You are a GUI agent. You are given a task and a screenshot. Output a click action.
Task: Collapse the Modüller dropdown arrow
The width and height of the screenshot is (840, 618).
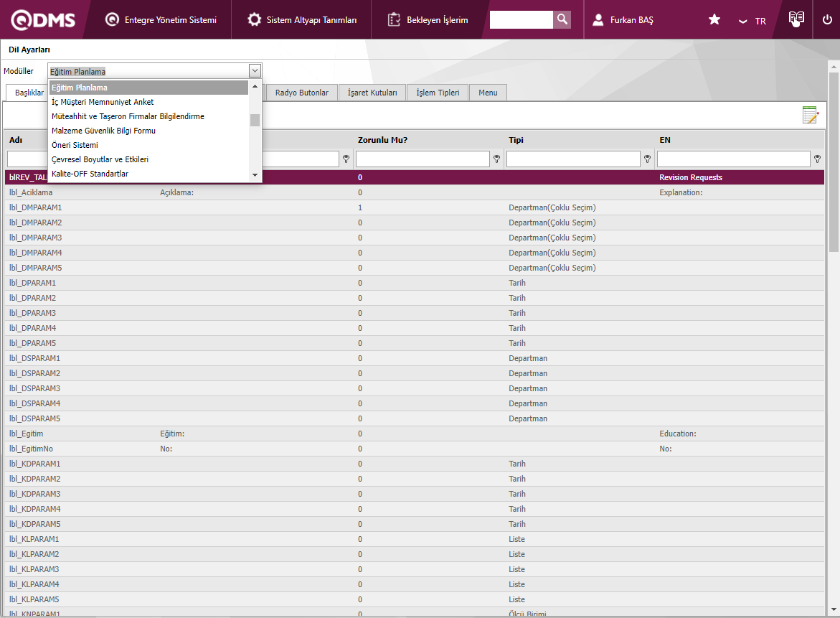pos(255,70)
